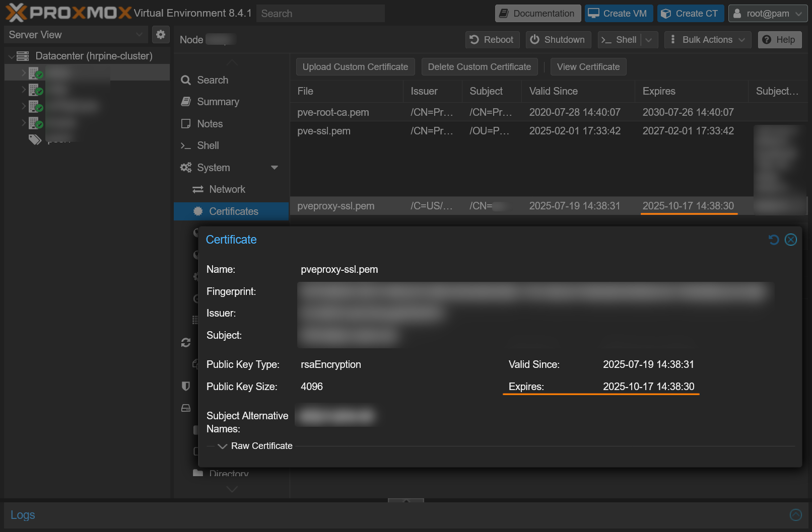Image resolution: width=812 pixels, height=532 pixels.
Task: Open Server View settings with the gear icon
Action: click(x=161, y=34)
